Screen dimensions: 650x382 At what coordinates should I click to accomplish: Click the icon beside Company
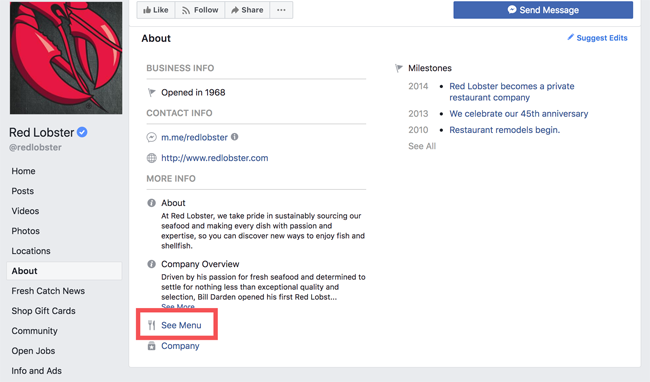pos(152,346)
